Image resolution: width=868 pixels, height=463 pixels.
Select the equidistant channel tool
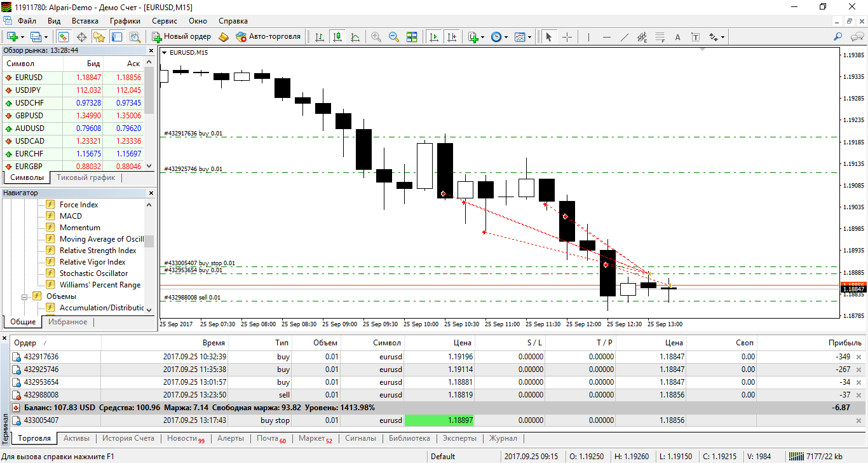(x=642, y=37)
